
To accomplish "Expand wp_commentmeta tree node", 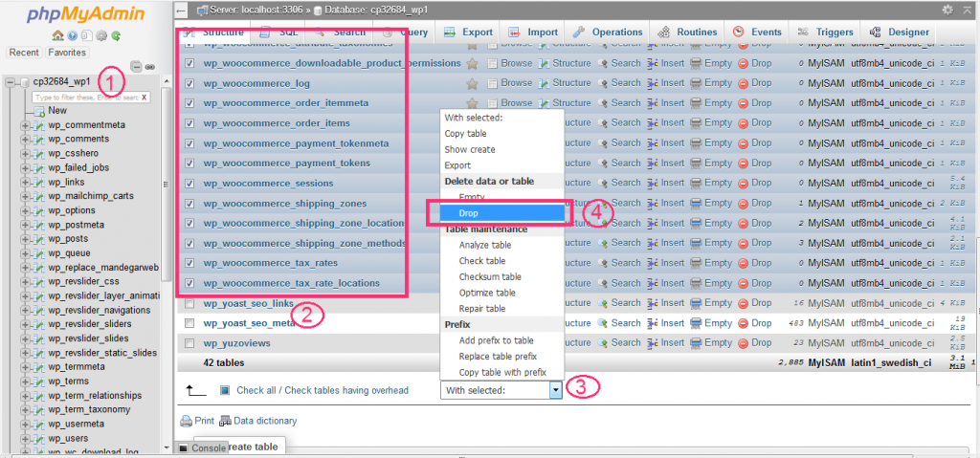I will coord(26,125).
